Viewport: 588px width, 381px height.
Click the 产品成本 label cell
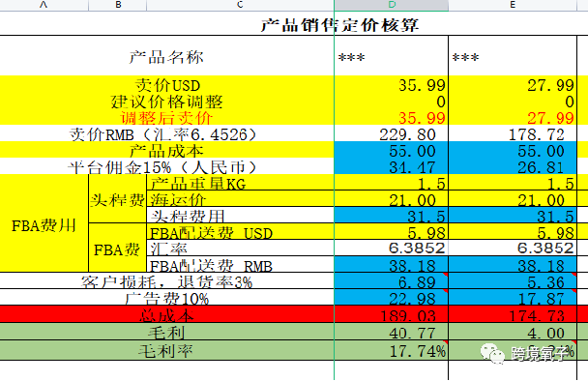(x=166, y=151)
